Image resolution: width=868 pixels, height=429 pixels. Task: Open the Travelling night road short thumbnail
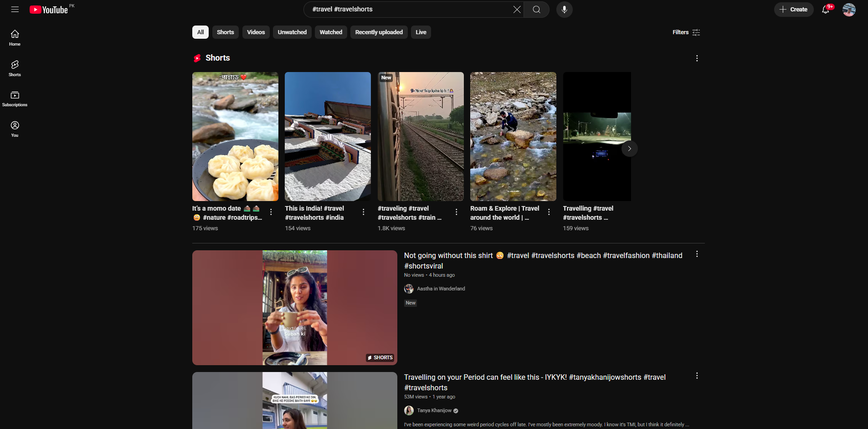click(597, 136)
